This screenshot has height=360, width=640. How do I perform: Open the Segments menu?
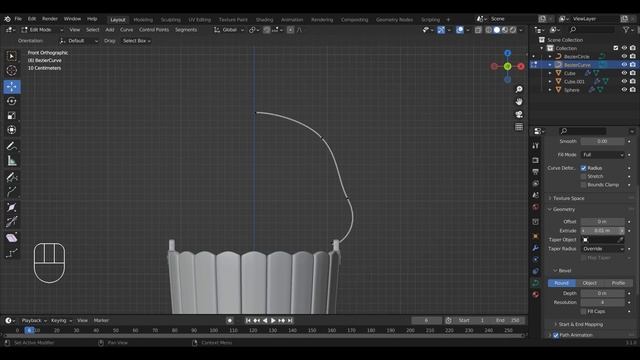click(186, 30)
